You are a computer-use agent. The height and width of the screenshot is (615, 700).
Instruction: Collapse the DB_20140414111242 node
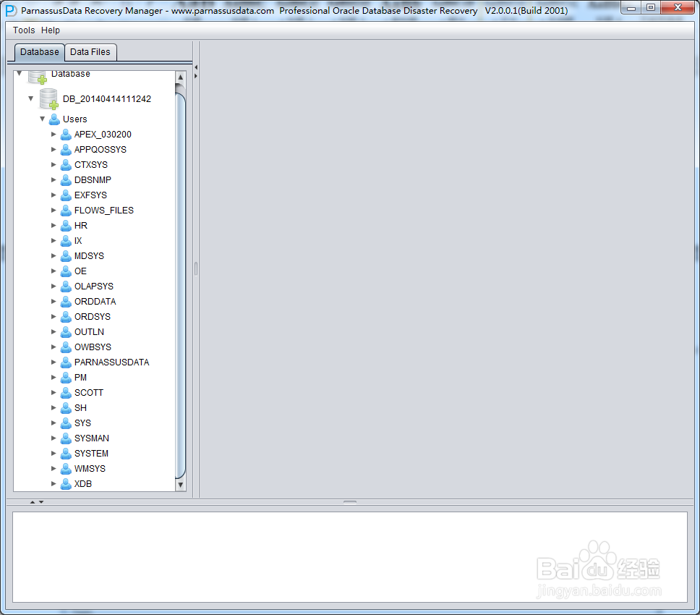point(31,98)
